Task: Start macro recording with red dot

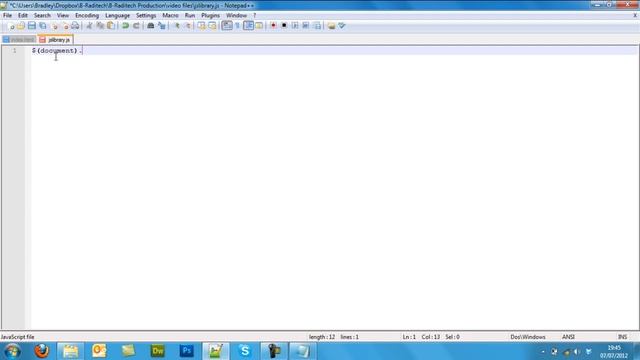Action: tap(273, 26)
